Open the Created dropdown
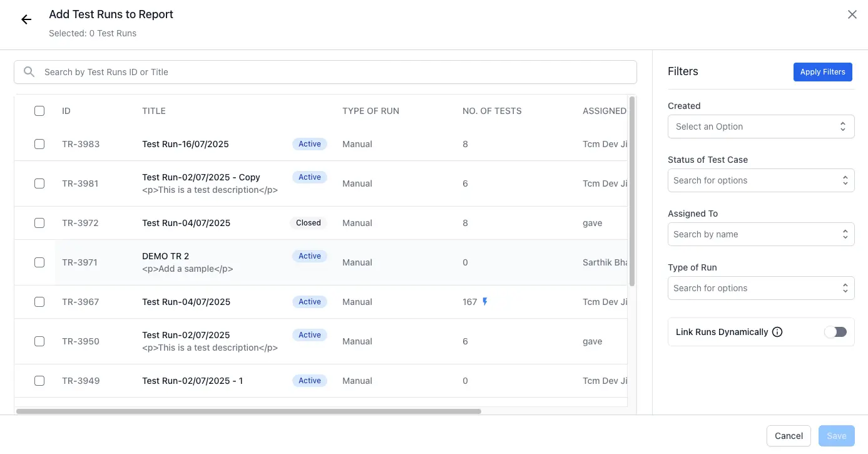Screen dimensions: 868x454 coord(760,126)
